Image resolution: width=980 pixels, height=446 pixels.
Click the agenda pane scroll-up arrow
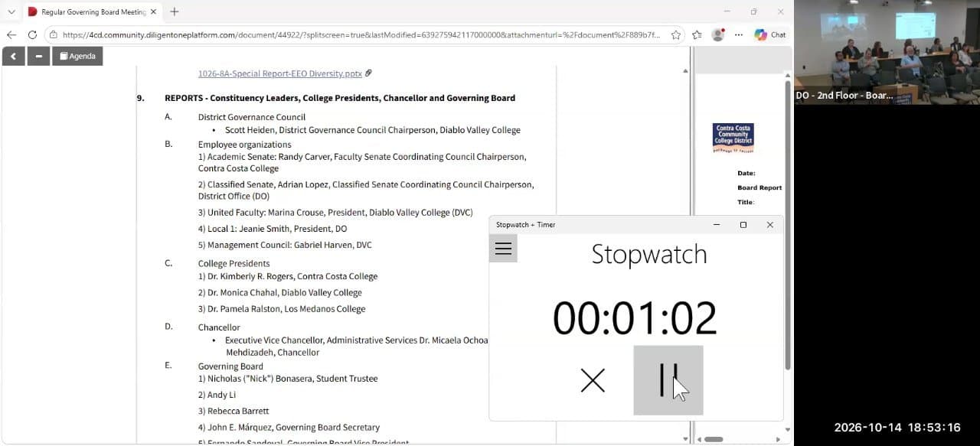pos(685,71)
